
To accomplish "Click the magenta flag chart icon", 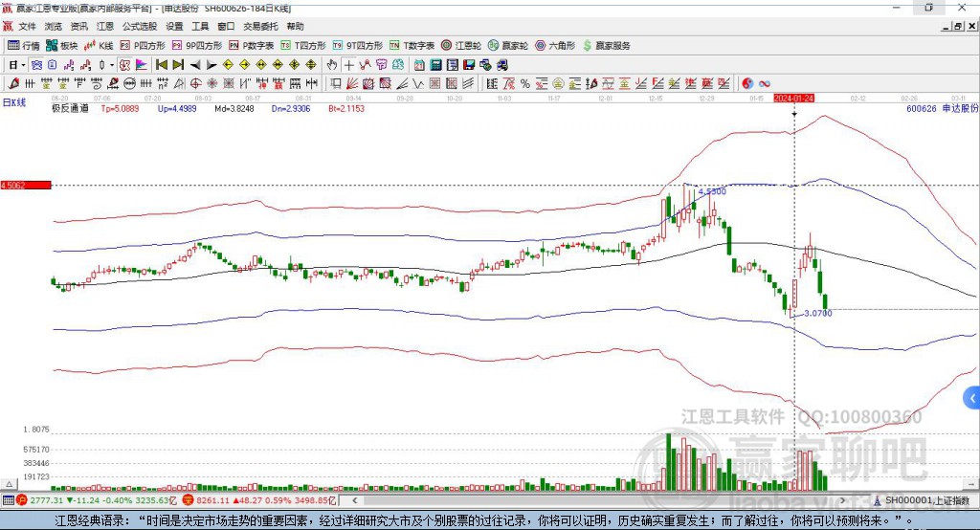I will click(142, 65).
